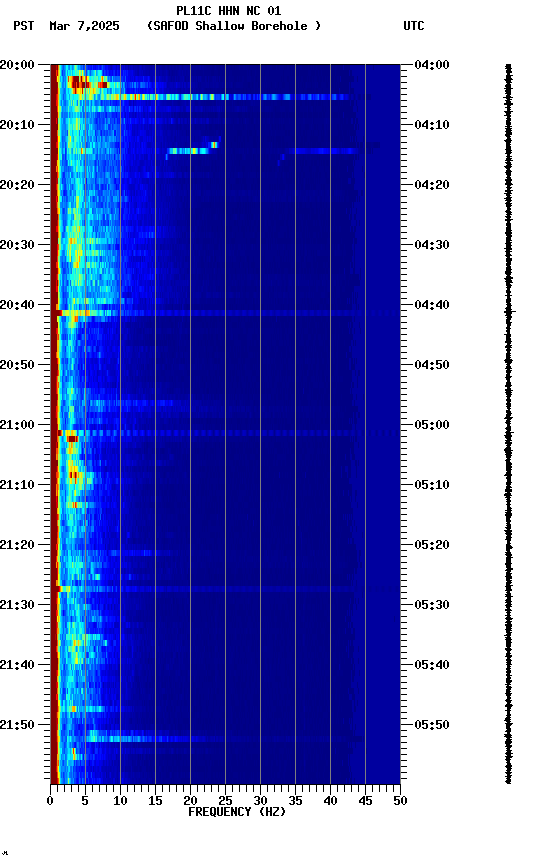This screenshot has width=552, height=864.
Task: Click the UTC time label '05:30'
Action: 432,605
